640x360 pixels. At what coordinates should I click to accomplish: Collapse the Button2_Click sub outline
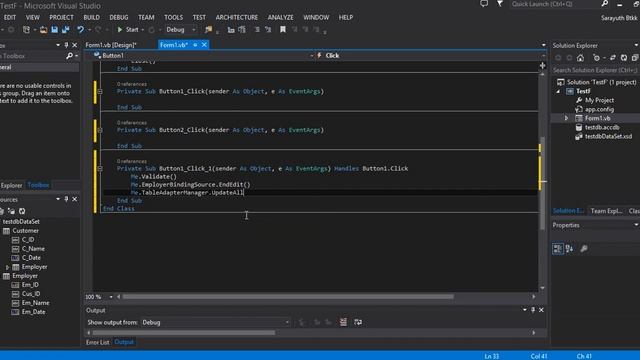(x=100, y=130)
